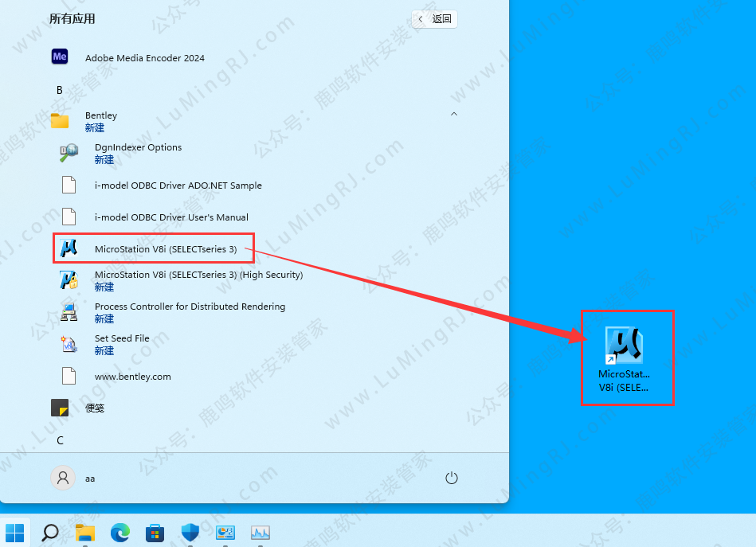
Task: Open the www.bentley.com link
Action: coord(132,377)
